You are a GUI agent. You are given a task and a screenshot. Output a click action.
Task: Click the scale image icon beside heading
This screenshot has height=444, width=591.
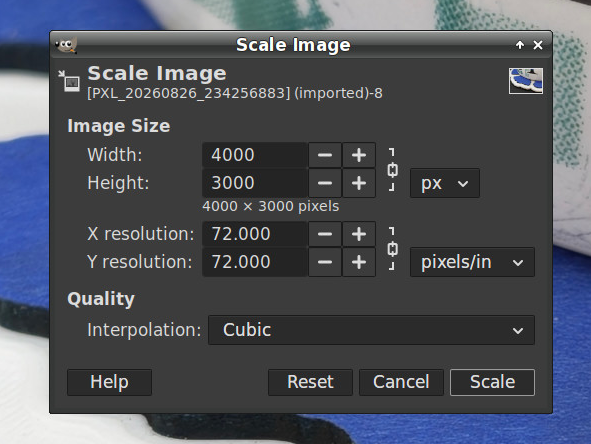pyautogui.click(x=69, y=81)
